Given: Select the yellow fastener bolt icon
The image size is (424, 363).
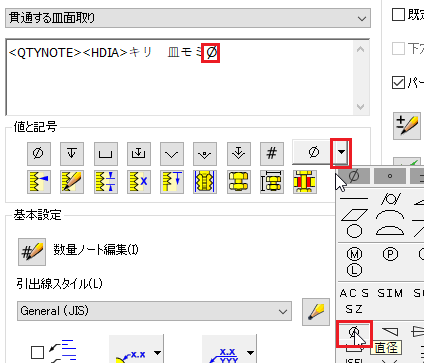Looking at the screenshot, I should (238, 182).
